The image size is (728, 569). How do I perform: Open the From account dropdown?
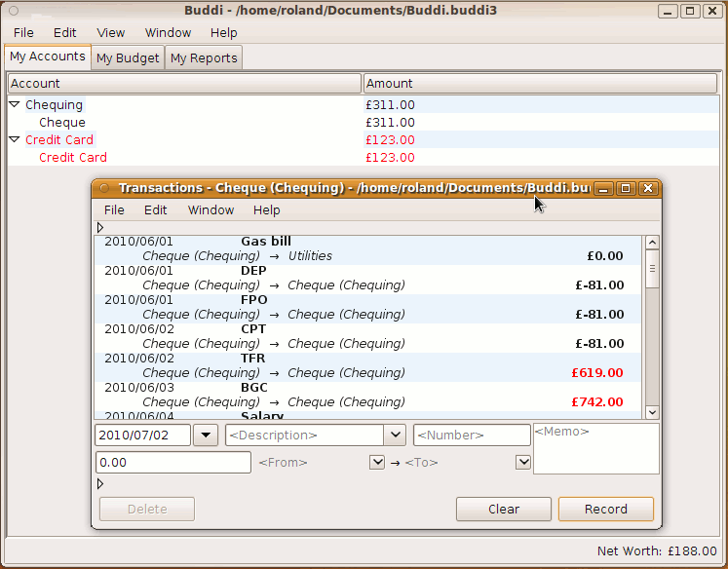tap(377, 463)
